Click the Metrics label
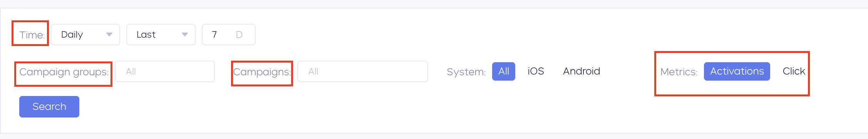This screenshot has height=139, width=868. tap(679, 72)
